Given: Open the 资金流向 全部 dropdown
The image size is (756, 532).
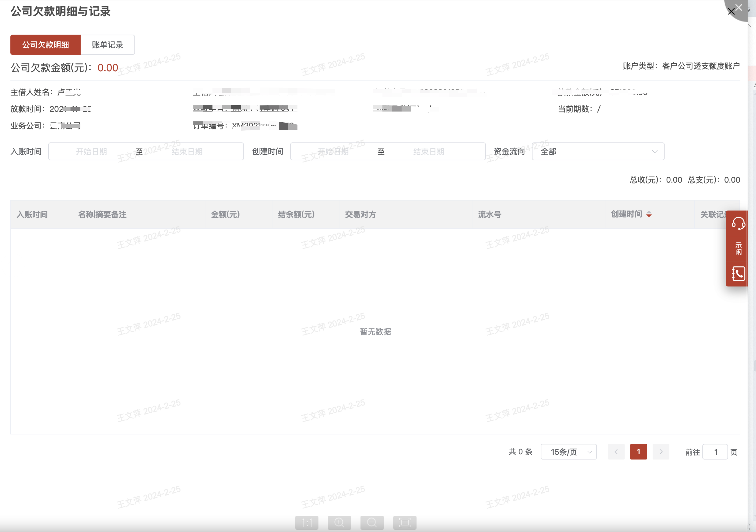Looking at the screenshot, I should (x=598, y=152).
